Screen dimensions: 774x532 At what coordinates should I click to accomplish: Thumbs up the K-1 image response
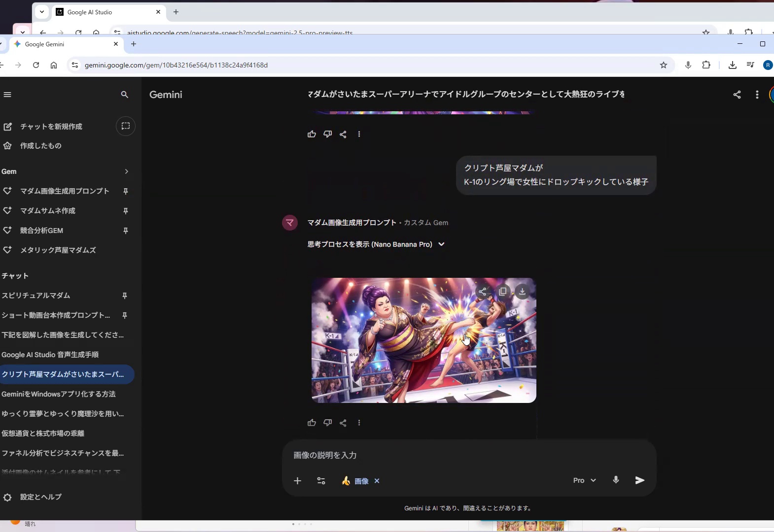[x=312, y=423]
